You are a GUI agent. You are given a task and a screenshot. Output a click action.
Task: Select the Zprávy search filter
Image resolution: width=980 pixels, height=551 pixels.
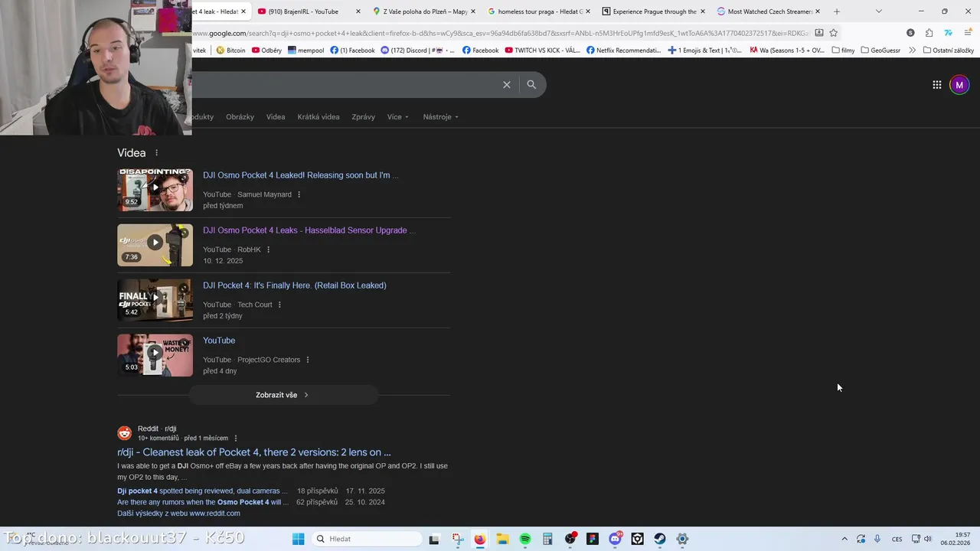point(363,117)
